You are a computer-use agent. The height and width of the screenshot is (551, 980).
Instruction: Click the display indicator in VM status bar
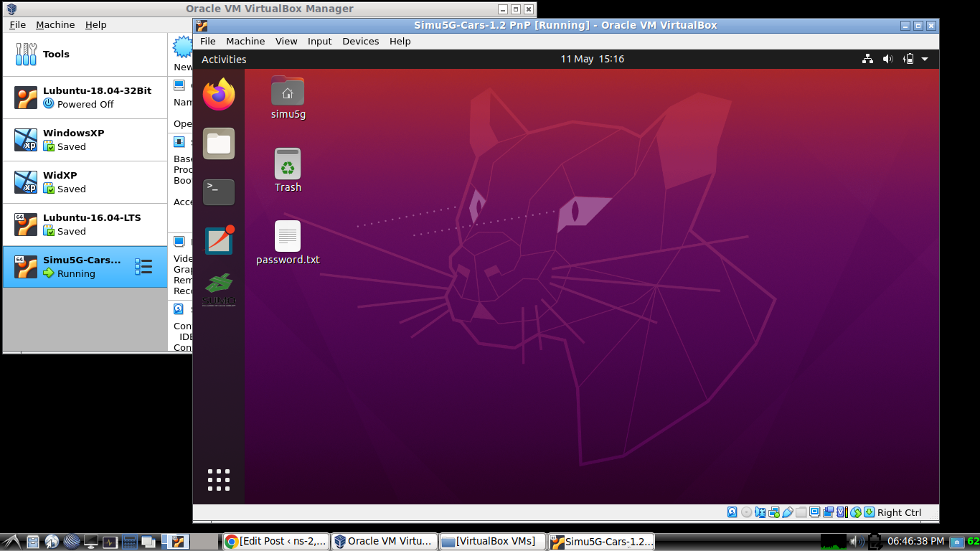(x=814, y=512)
